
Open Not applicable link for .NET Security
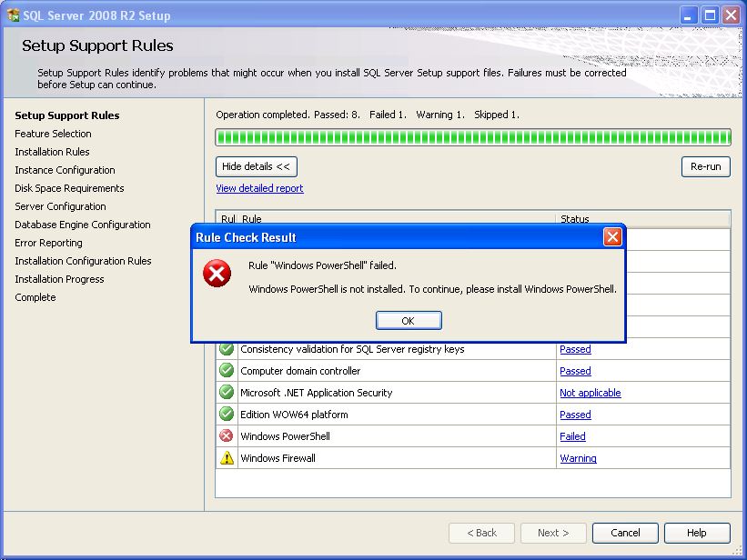click(590, 393)
